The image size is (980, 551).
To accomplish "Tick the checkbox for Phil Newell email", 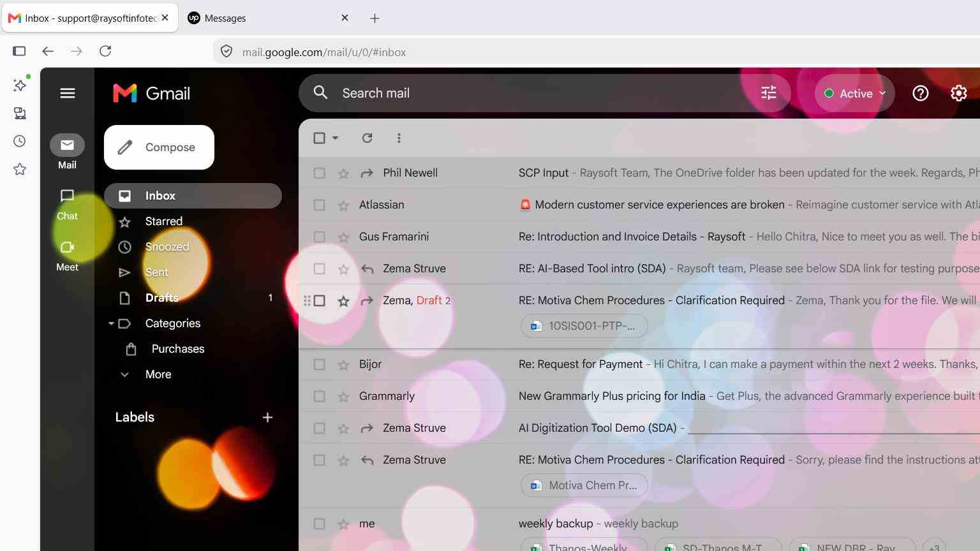I will [x=319, y=173].
